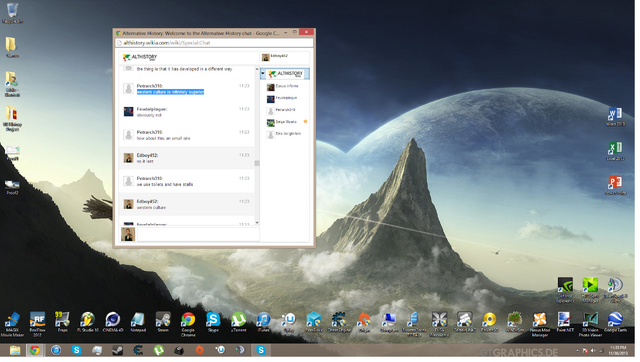Launch the CINEMA 4D desktop shortcut
This screenshot has height=362, width=640.
coord(113,322)
